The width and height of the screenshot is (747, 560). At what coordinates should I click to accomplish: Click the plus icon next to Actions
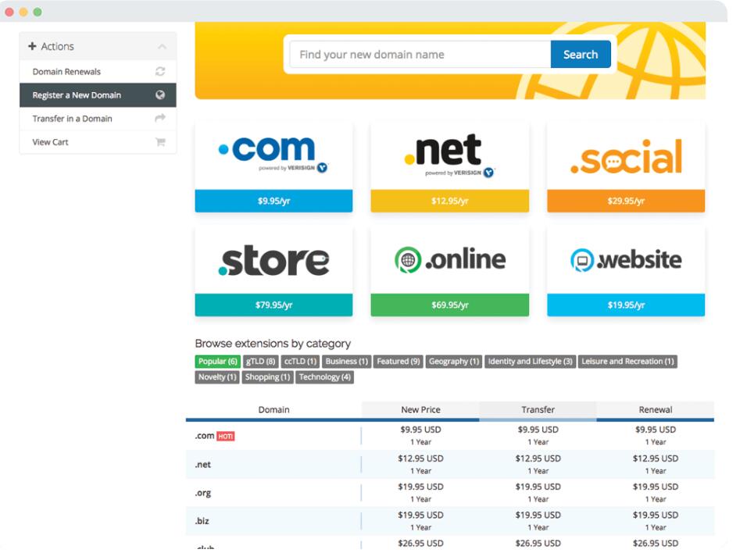[32, 46]
